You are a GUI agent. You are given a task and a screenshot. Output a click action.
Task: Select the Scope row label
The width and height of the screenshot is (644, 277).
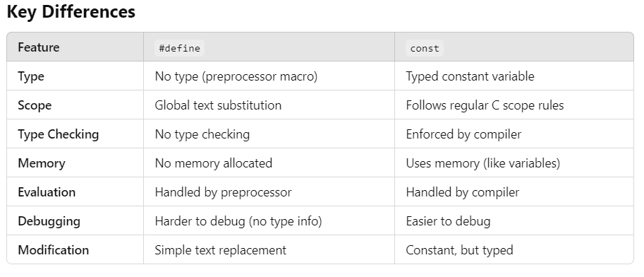click(x=35, y=105)
